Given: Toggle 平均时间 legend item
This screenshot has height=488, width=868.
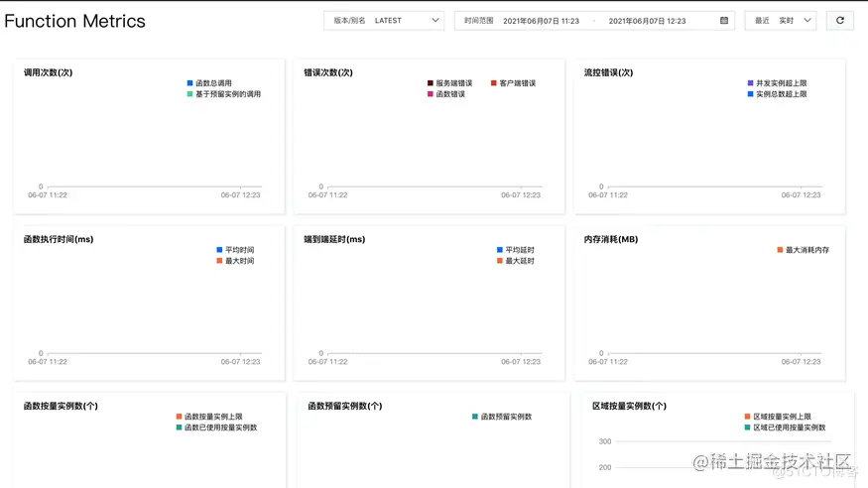Looking at the screenshot, I should pyautogui.click(x=235, y=250).
